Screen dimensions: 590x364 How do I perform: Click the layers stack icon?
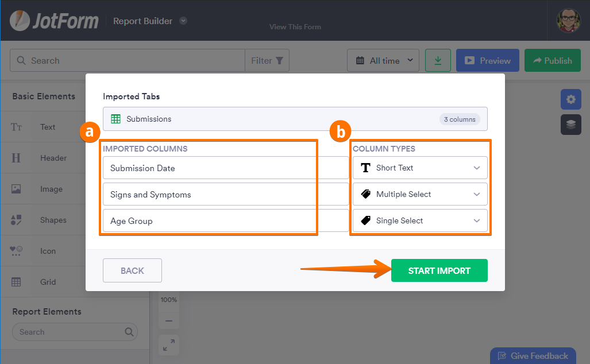point(570,125)
